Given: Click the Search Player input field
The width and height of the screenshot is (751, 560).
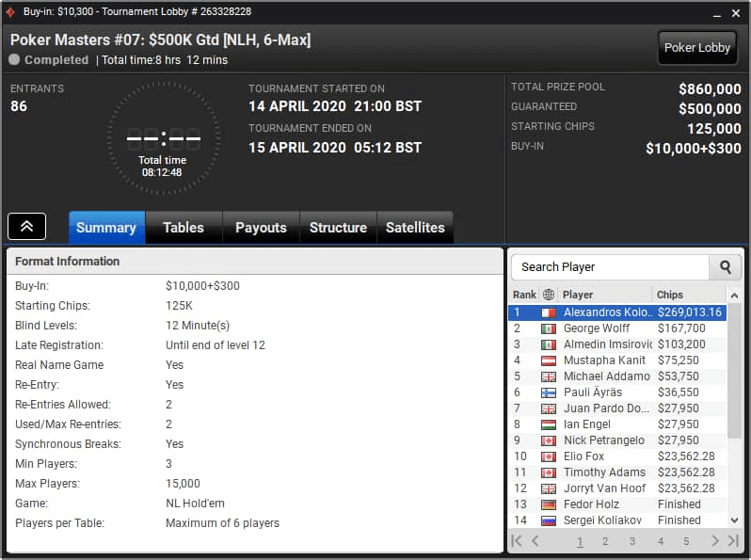Looking at the screenshot, I should [610, 267].
